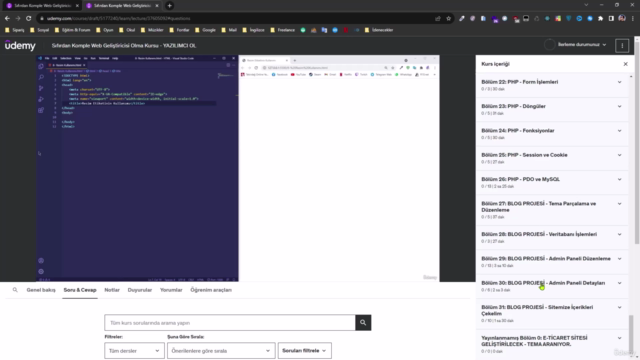
Task: Close the second browser tab
Action: pyautogui.click(x=157, y=6)
